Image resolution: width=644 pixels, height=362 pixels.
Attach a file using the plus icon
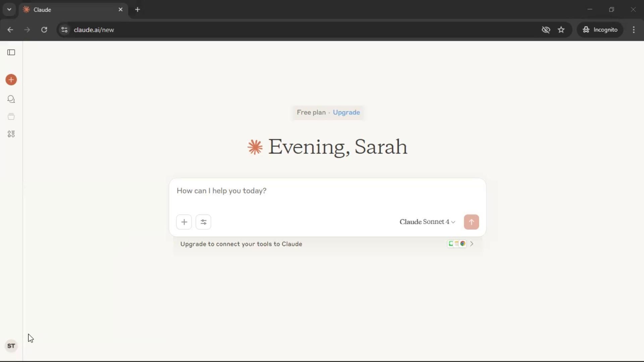point(184,222)
